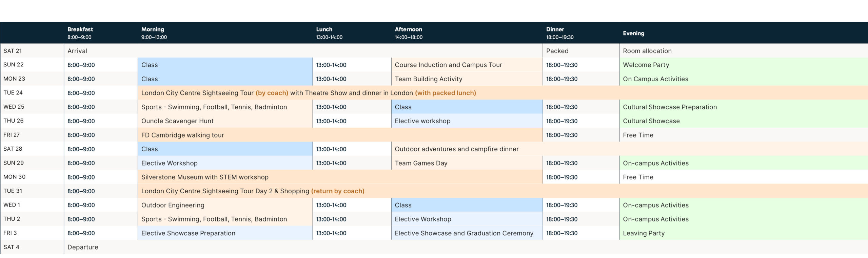Click the SAT 21 Arrival cell
Image resolution: width=868 pixels, height=258 pixels.
(x=77, y=51)
